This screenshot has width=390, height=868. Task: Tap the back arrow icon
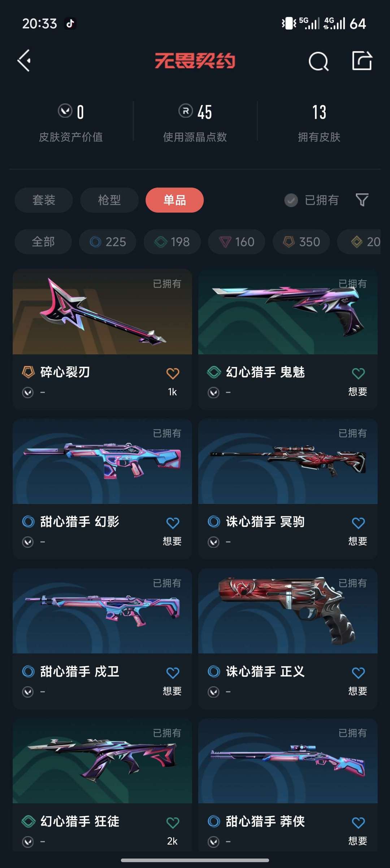24,61
